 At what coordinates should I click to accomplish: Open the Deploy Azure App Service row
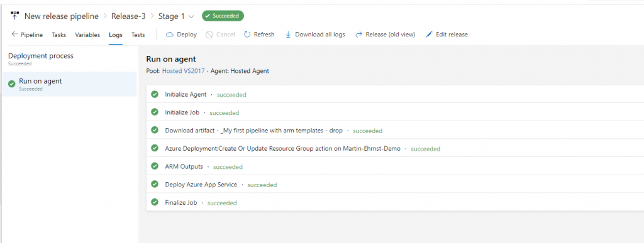395,185
